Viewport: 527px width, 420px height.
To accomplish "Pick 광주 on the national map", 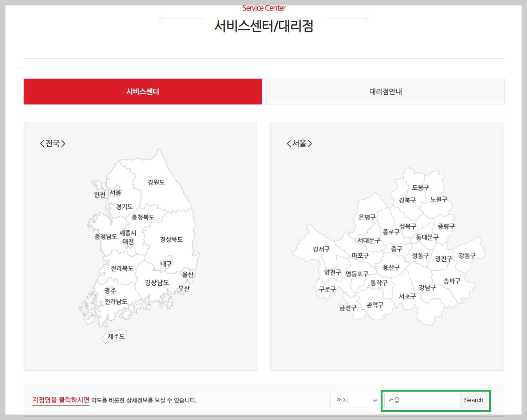I will (x=110, y=291).
